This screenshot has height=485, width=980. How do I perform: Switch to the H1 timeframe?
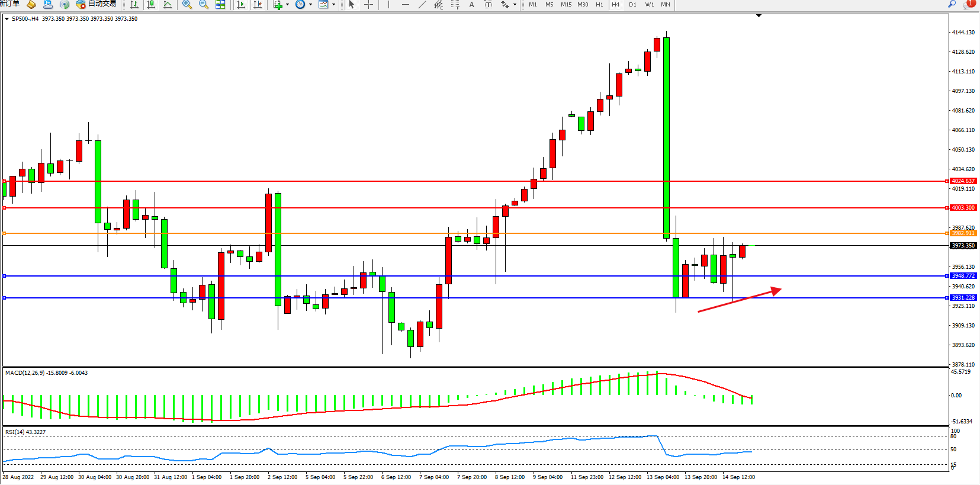click(599, 5)
